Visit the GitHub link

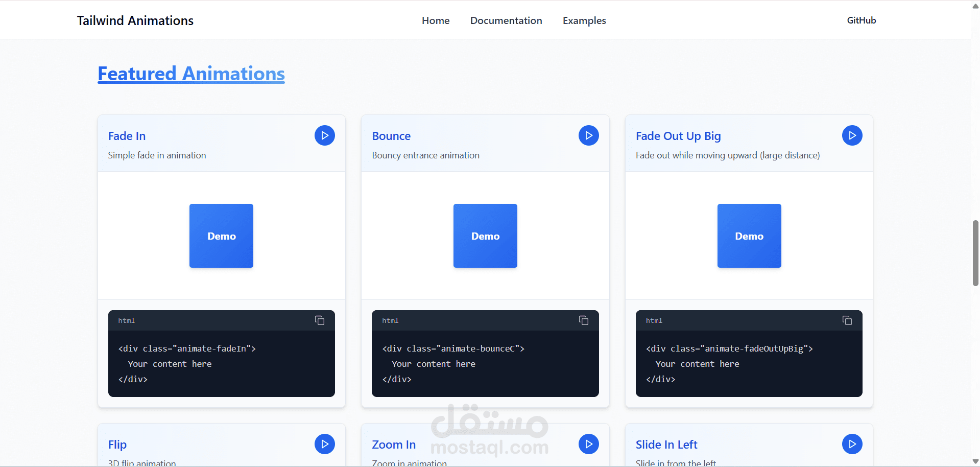[x=862, y=20]
